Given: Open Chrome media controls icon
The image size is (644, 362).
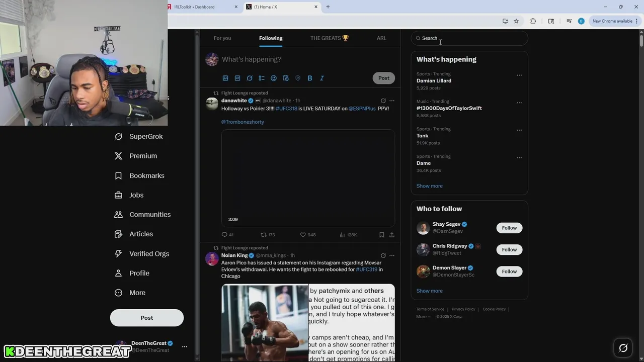Looking at the screenshot, I should click(x=569, y=21).
